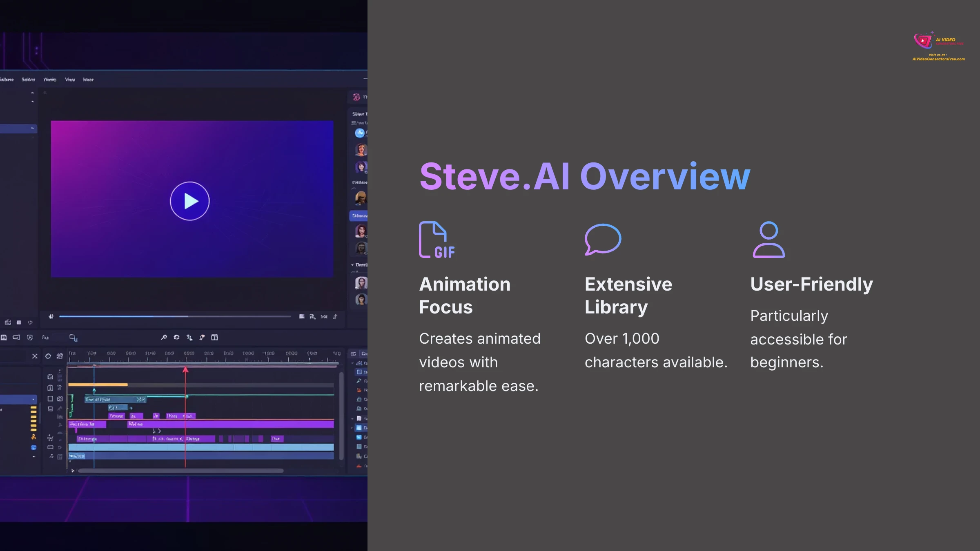Screen dimensions: 980x551
Task: Click the 'Animation Focus' heading
Action: point(465,295)
